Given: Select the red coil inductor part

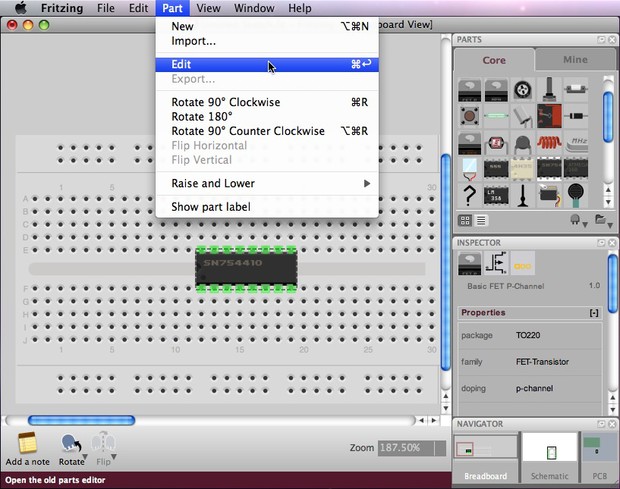Looking at the screenshot, I should pos(549,142).
